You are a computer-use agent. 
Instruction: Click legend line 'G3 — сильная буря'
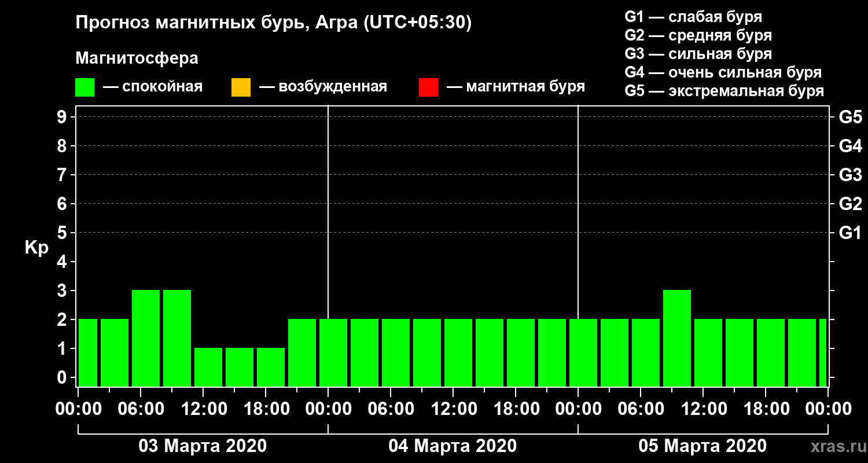(698, 54)
